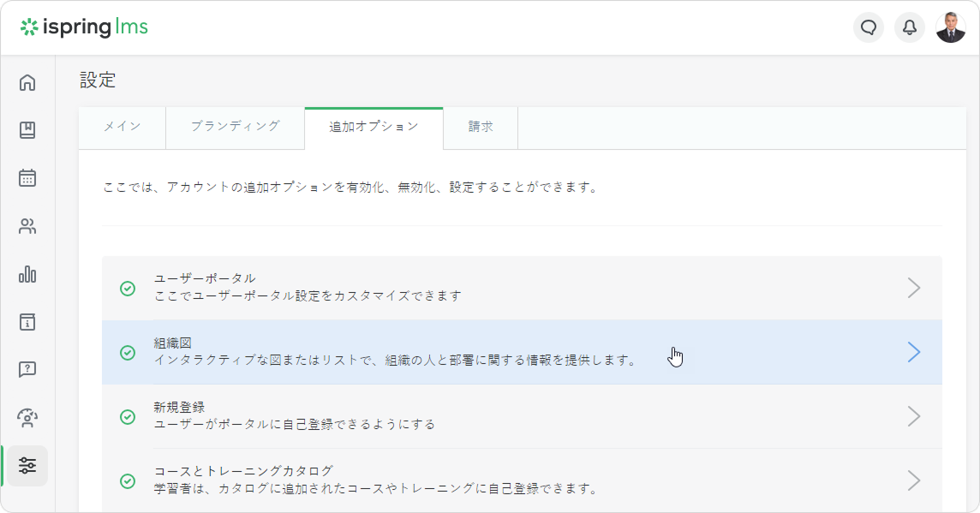Open the Calendar icon in sidebar
This screenshot has width=980, height=513.
pyautogui.click(x=27, y=178)
